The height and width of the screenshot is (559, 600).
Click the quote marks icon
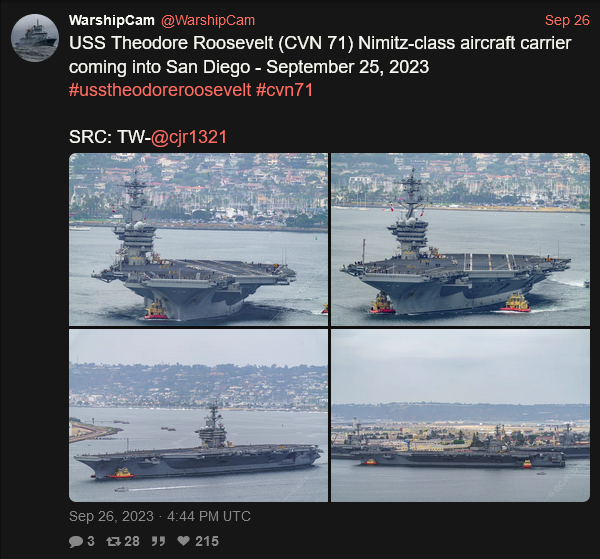(x=158, y=541)
